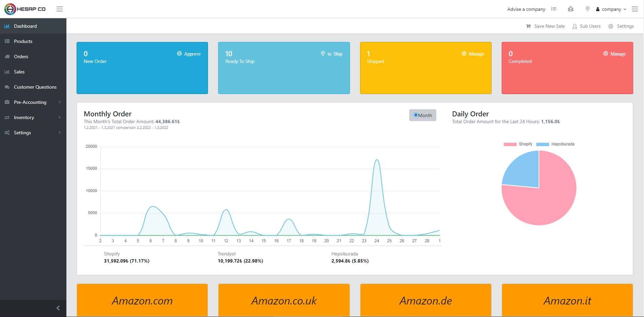Open the right-side hamburger menu in header
Image resolution: width=644 pixels, height=317 pixels.
tap(635, 9)
